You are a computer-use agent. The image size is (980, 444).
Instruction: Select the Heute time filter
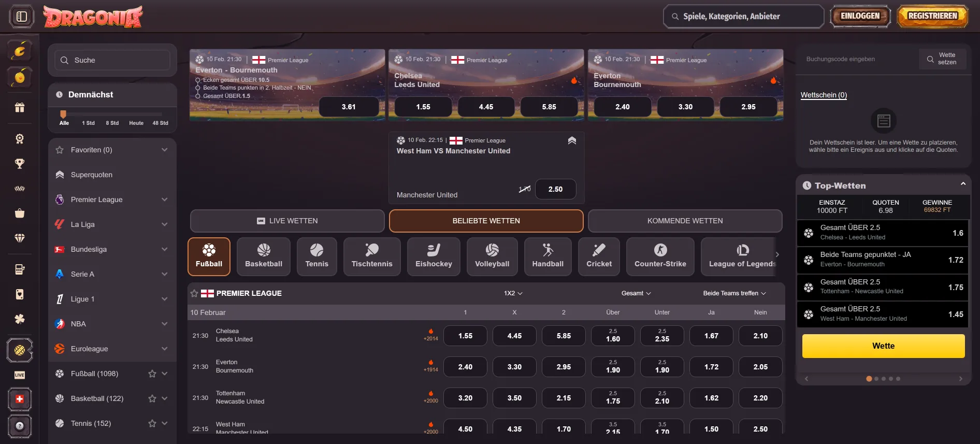(136, 123)
